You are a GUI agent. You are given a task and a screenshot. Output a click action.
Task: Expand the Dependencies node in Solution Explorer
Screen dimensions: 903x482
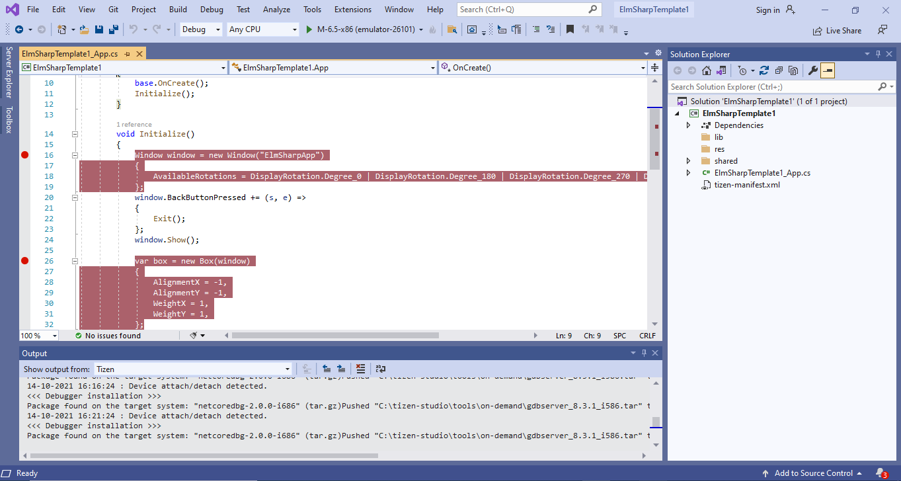(x=688, y=125)
